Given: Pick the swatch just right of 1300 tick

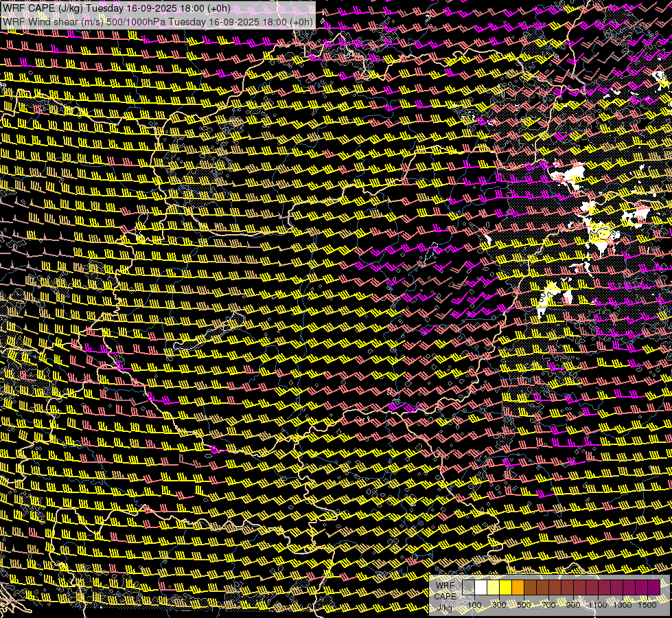Looking at the screenshot, I should coord(629,587).
